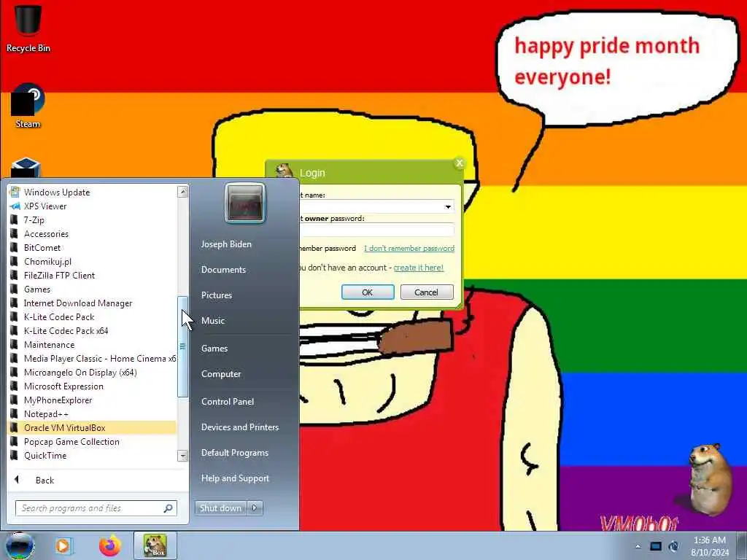Click the programs list scroll up arrow

click(x=182, y=192)
